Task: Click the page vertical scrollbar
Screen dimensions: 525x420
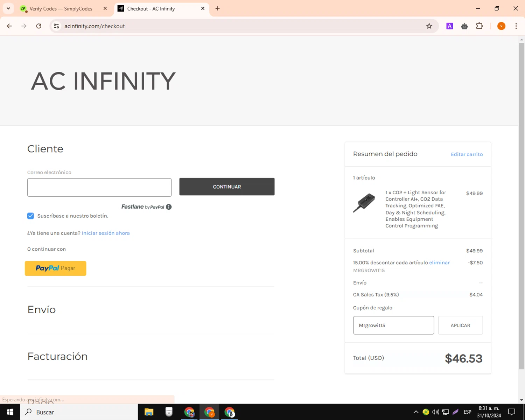Action: 521,206
